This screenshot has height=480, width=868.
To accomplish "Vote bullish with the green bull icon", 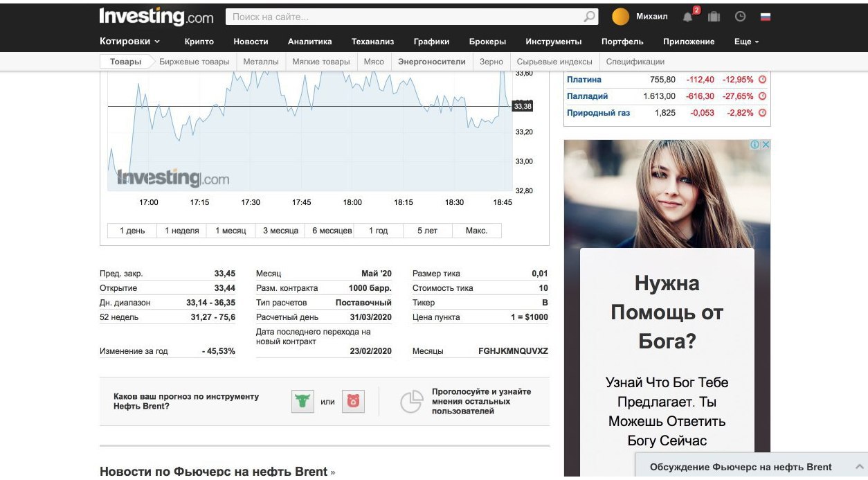I will pos(302,401).
